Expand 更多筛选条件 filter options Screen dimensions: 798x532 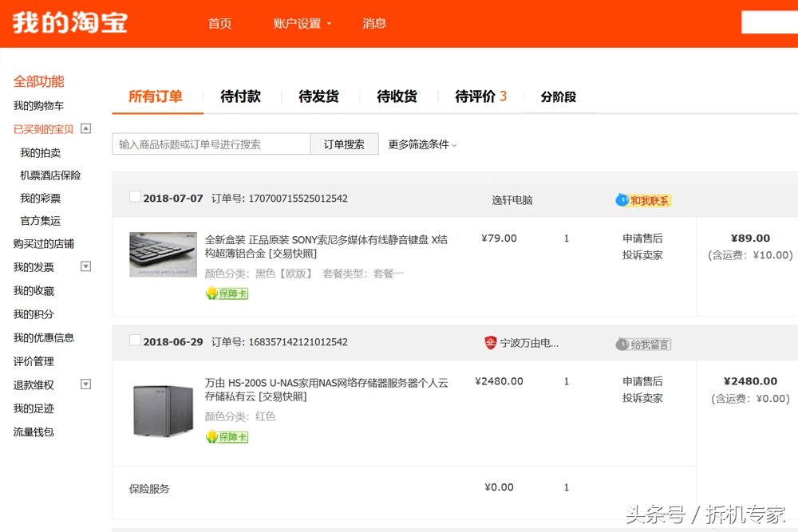pyautogui.click(x=422, y=144)
